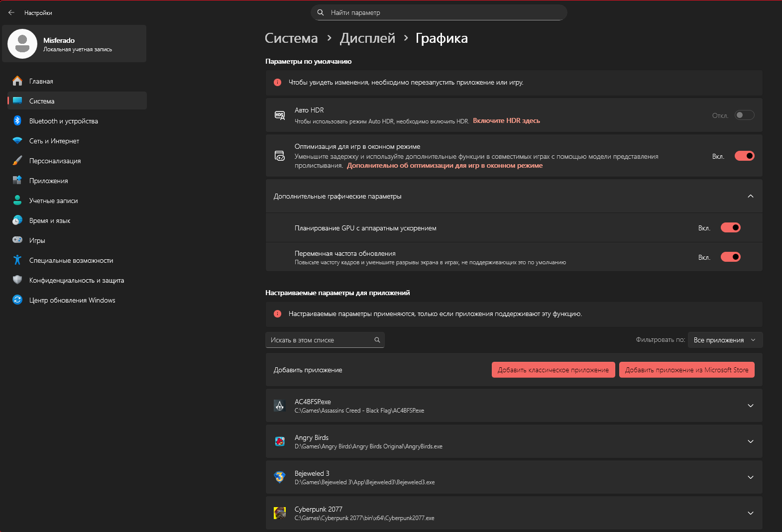Collapse Дополнительные графические параметры section
The image size is (782, 532).
click(750, 196)
